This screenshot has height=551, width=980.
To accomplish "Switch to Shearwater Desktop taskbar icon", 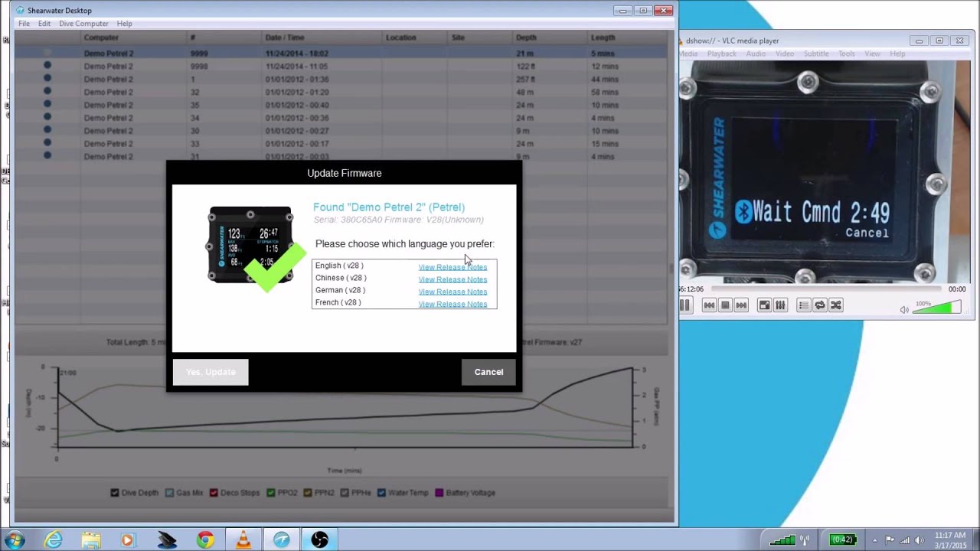I will pyautogui.click(x=281, y=540).
